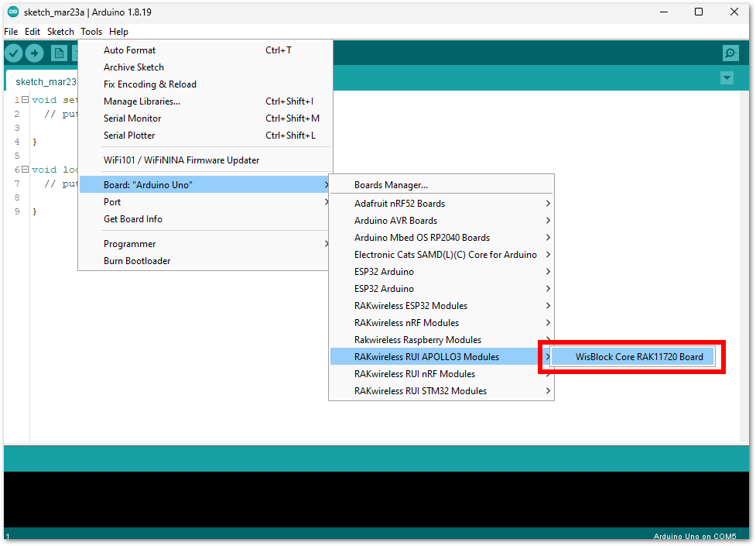Expand RAKwireless nRF Modules
The image size is (756, 546).
[441, 322]
